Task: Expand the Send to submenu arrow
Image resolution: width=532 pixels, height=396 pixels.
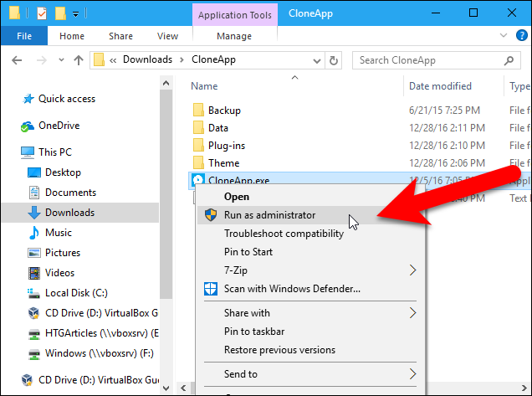Action: point(412,374)
